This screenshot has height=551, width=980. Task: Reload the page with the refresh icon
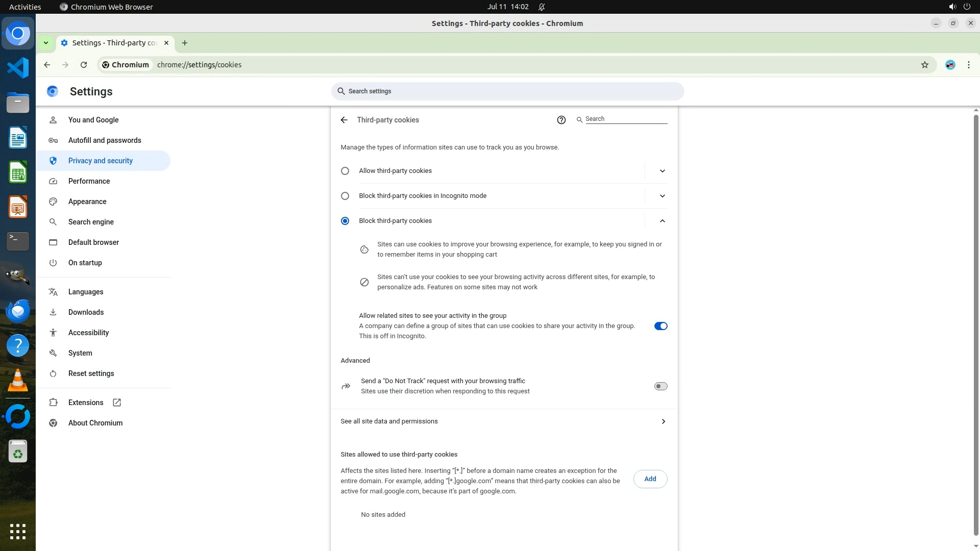tap(84, 65)
